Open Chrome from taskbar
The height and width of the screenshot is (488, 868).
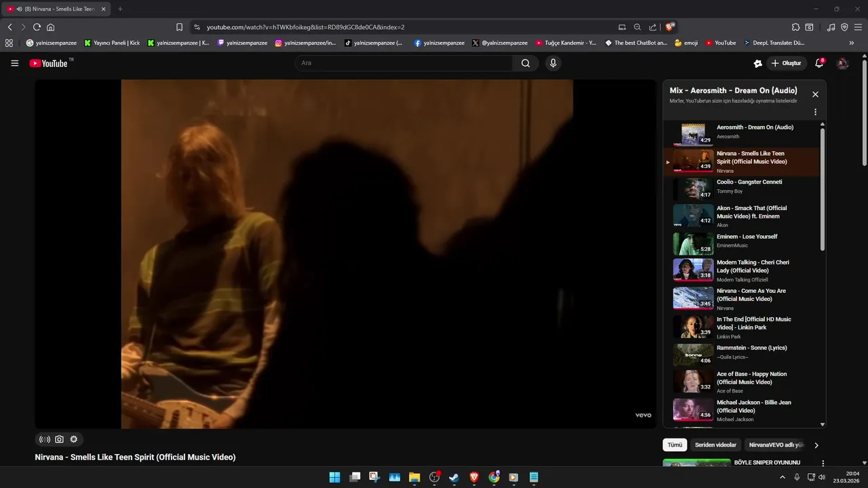pyautogui.click(x=494, y=477)
